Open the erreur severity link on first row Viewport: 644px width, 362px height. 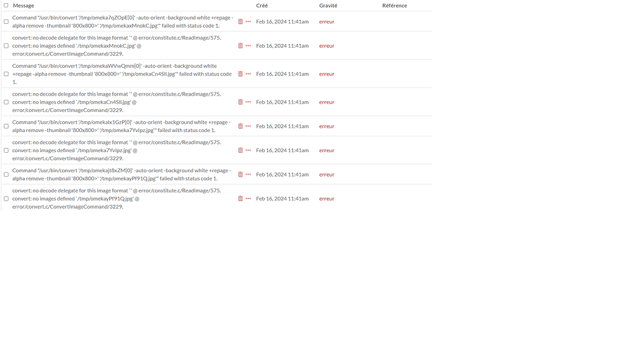click(326, 21)
